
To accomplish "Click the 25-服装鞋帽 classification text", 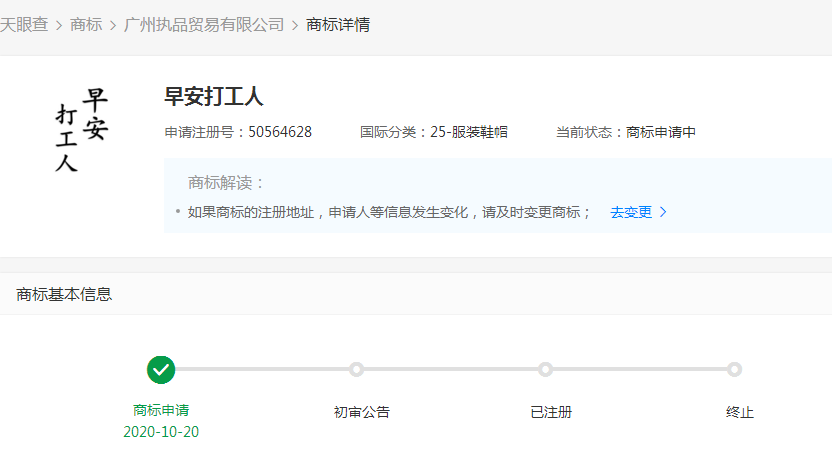I will click(x=469, y=132).
